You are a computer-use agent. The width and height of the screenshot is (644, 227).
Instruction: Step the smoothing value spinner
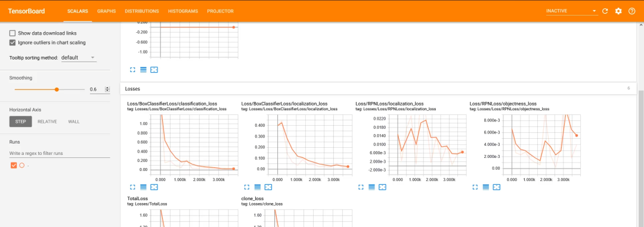[x=107, y=89]
